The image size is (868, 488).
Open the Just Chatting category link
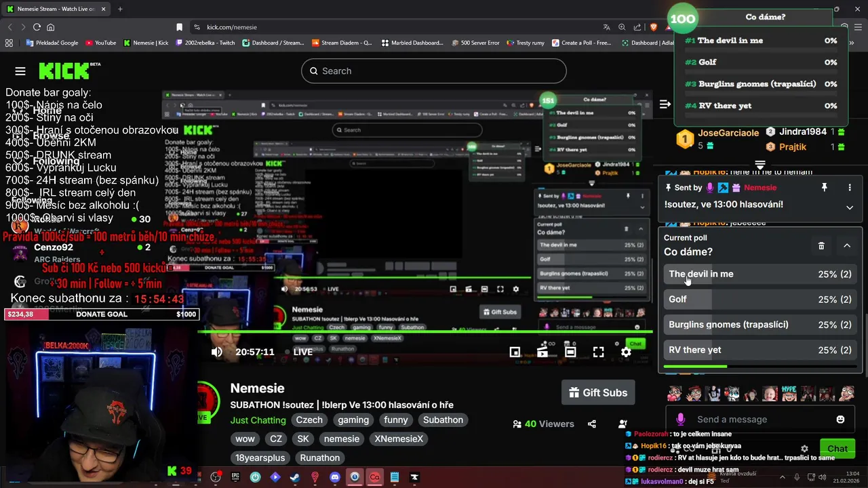click(258, 420)
